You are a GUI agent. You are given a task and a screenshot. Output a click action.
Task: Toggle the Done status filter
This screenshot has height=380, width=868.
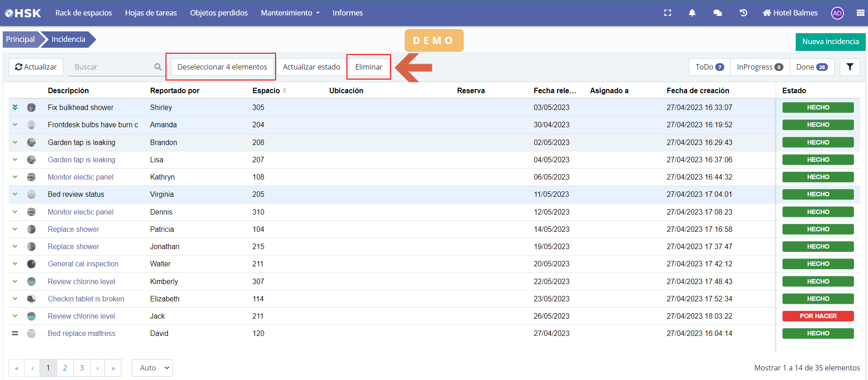(812, 67)
